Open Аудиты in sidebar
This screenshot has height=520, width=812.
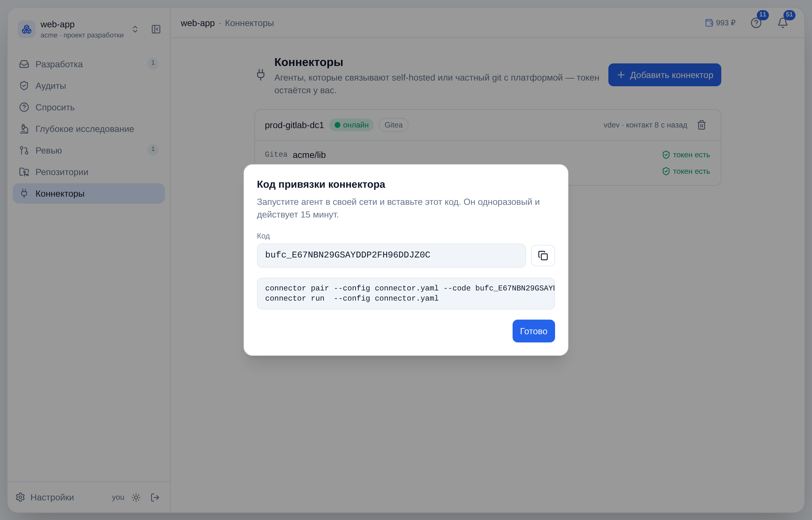88,86
